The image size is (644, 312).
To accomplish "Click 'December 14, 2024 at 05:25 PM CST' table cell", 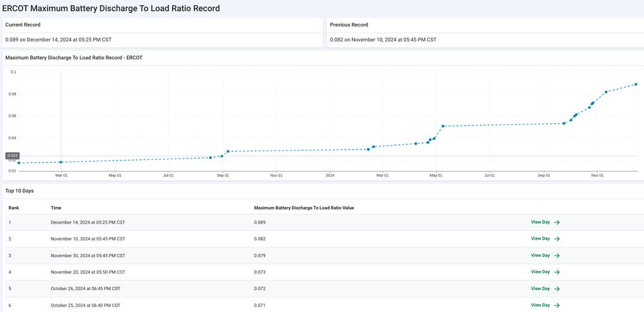I will click(x=88, y=222).
